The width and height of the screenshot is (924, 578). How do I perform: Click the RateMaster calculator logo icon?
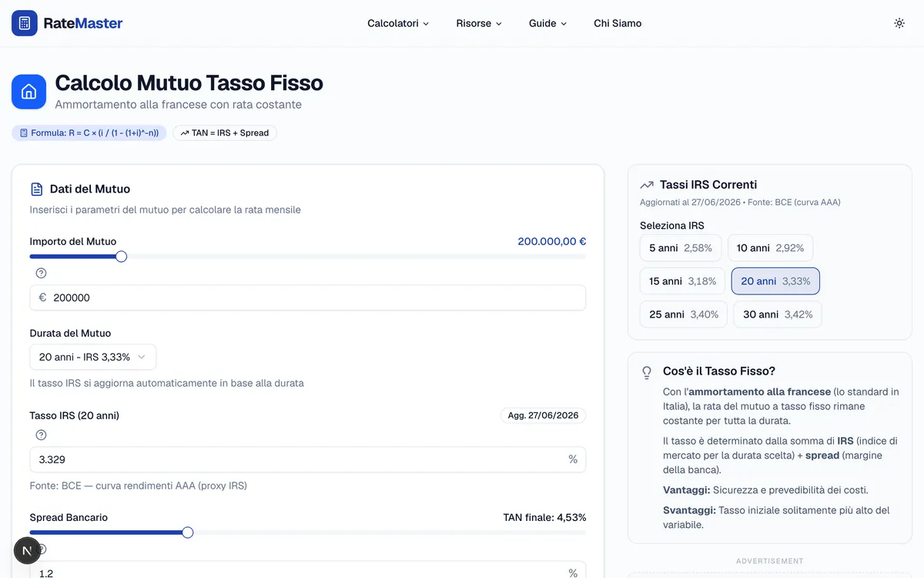click(x=25, y=23)
